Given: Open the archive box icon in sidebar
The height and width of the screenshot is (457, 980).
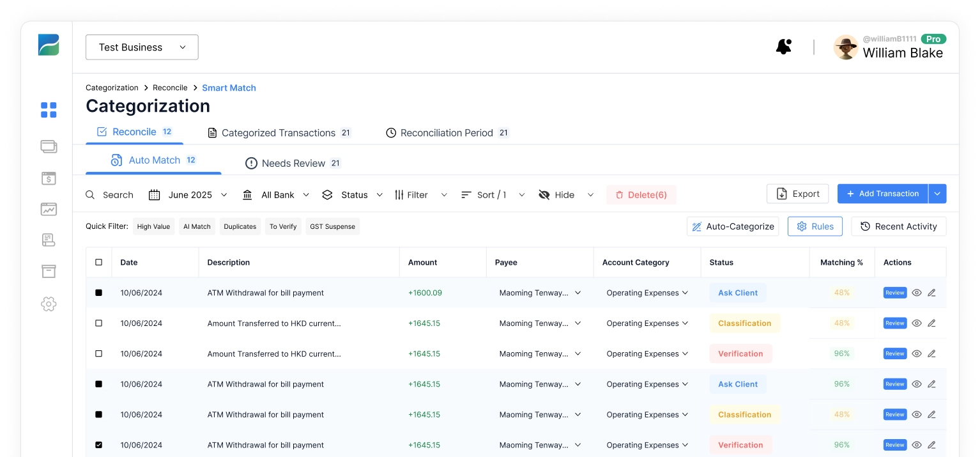Looking at the screenshot, I should tap(49, 272).
